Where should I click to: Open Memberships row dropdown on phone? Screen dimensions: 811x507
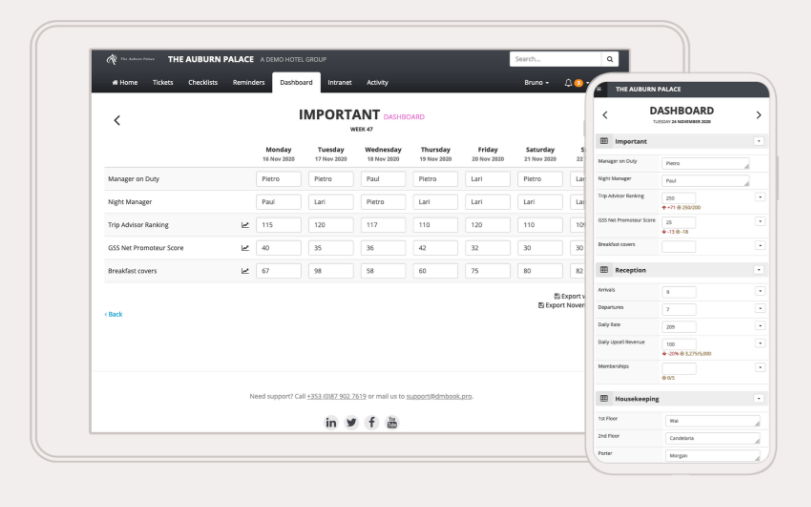coord(760,367)
